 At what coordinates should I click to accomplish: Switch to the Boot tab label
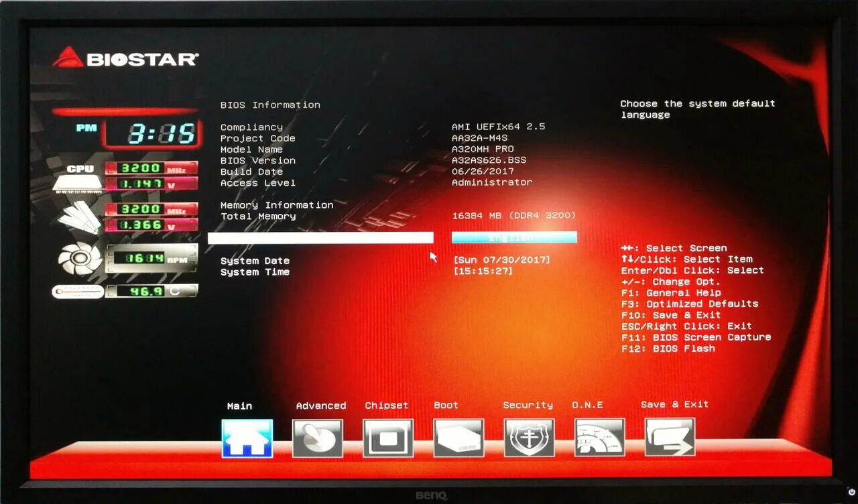(x=446, y=405)
